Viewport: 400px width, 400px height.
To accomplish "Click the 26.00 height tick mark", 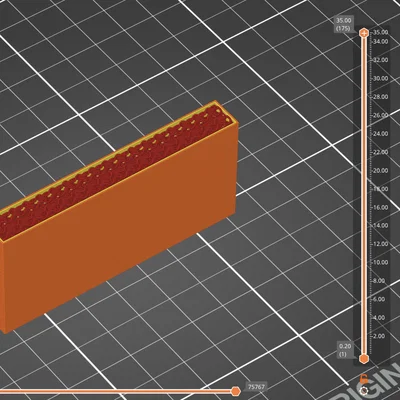I will pos(381,115).
